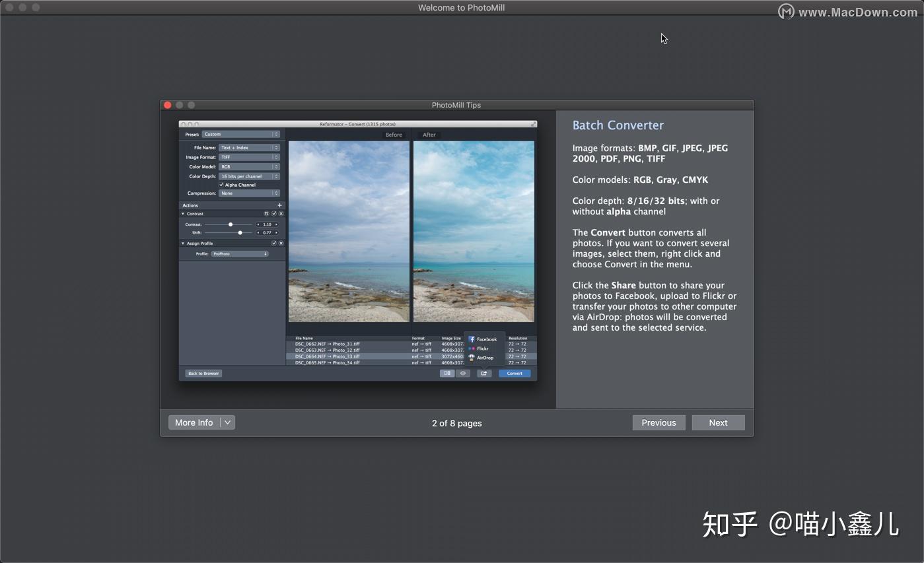Image resolution: width=924 pixels, height=563 pixels.
Task: Open the Color Depth dropdown
Action: pos(249,176)
